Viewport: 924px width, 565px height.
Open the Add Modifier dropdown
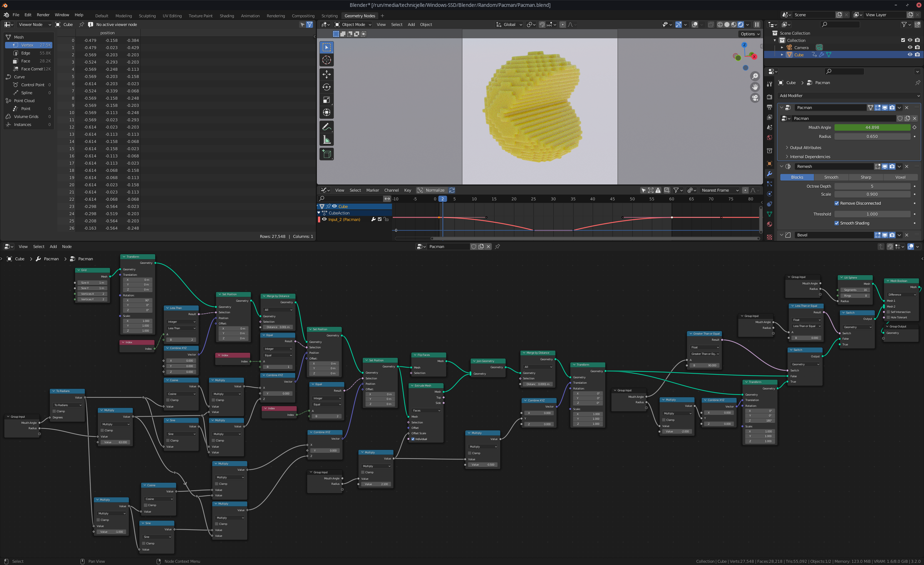(x=849, y=96)
